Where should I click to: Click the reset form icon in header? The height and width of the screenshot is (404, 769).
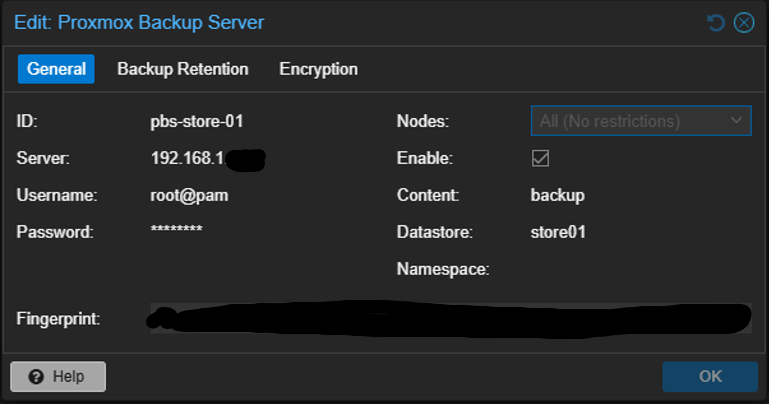[716, 22]
